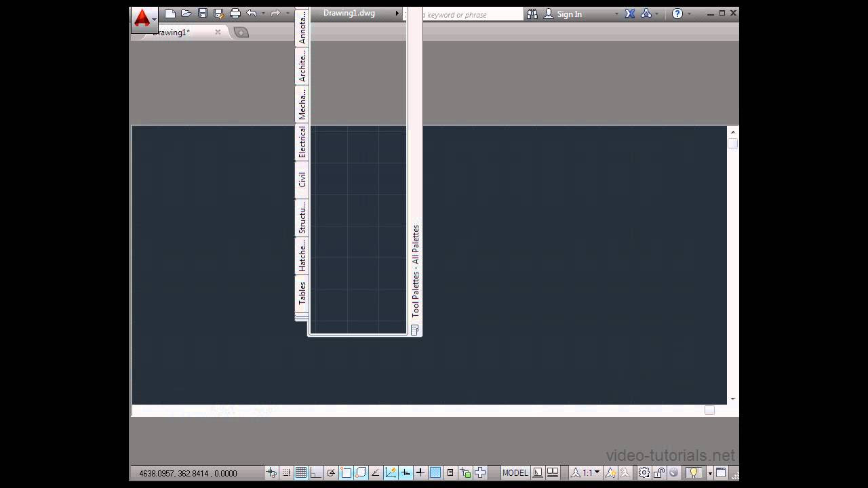Click the Plot icon in Quick Access toolbar
Screen dimensions: 868x488
click(x=234, y=13)
